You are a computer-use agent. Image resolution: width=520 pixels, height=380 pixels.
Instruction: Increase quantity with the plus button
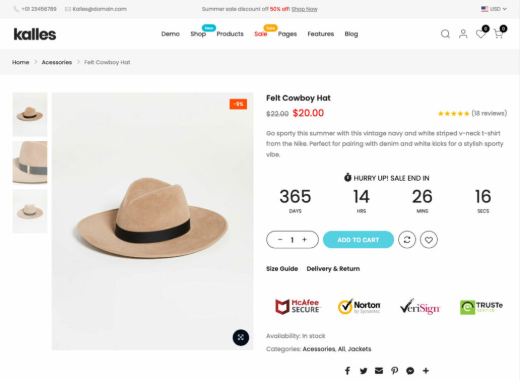pyautogui.click(x=304, y=240)
